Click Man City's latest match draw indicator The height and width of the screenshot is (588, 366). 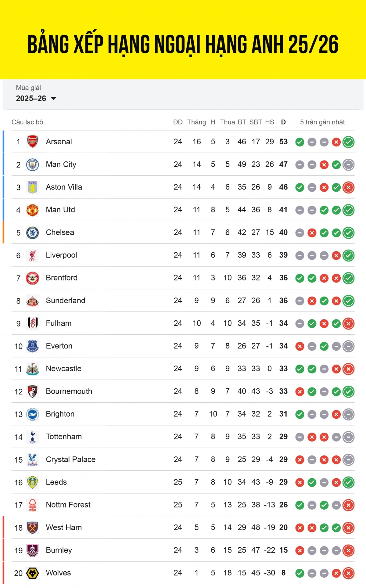348,165
